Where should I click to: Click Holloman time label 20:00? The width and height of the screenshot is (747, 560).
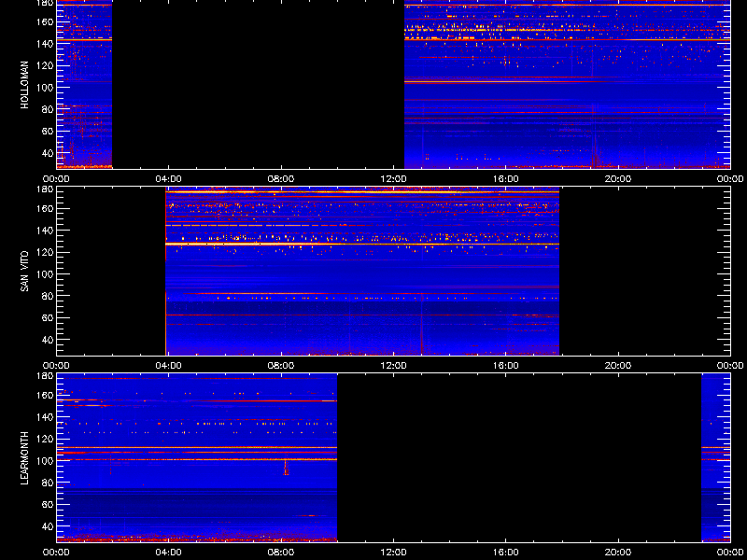coord(618,179)
